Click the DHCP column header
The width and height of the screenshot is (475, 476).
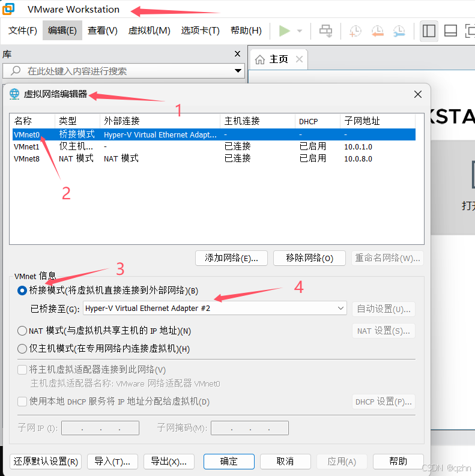[x=318, y=121]
